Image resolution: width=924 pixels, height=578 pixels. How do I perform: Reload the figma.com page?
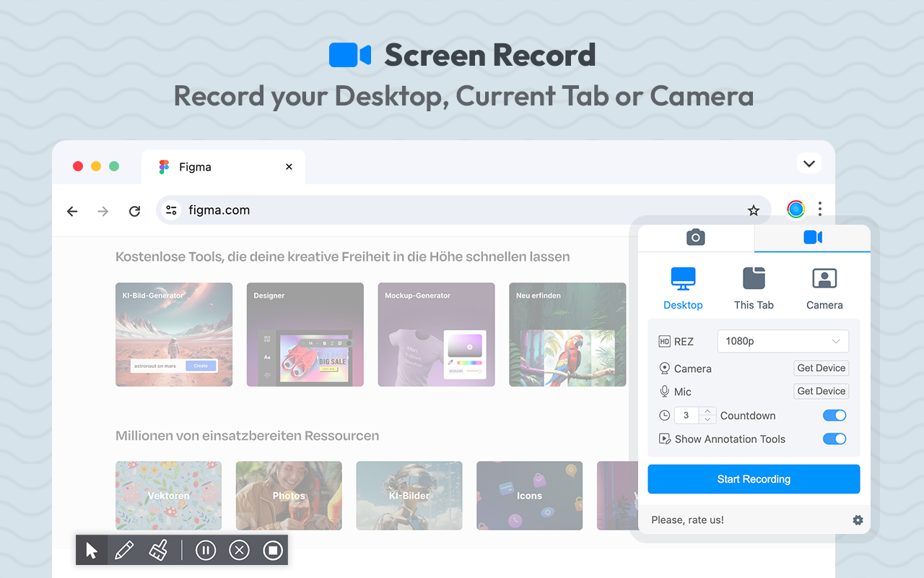(x=134, y=211)
